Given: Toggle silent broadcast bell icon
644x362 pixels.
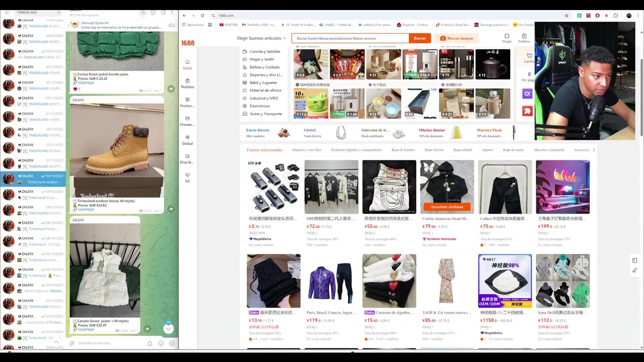Looking at the screenshot, I should tap(150, 343).
